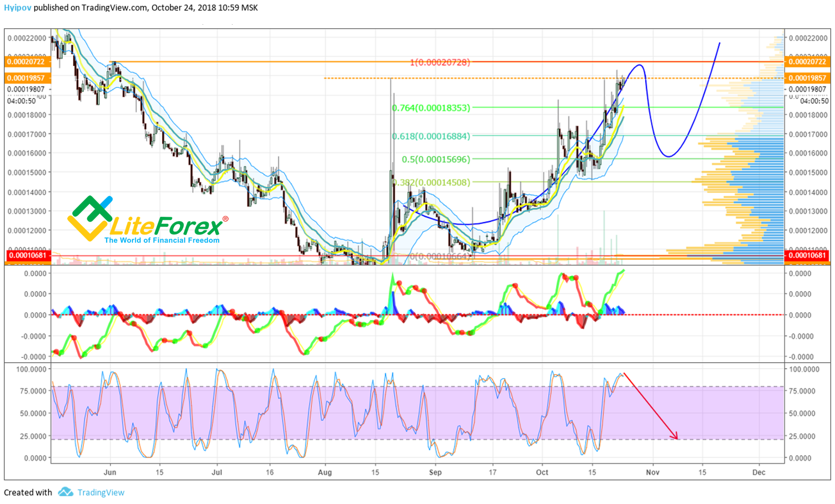835x504 pixels.
Task: Click orange 0.00019857 price tag on left axis
Action: click(x=27, y=78)
